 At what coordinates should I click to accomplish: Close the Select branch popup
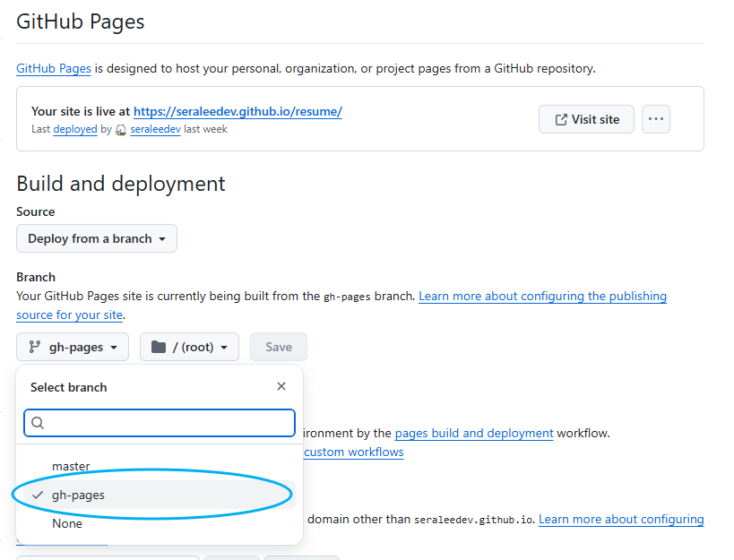[x=281, y=386]
